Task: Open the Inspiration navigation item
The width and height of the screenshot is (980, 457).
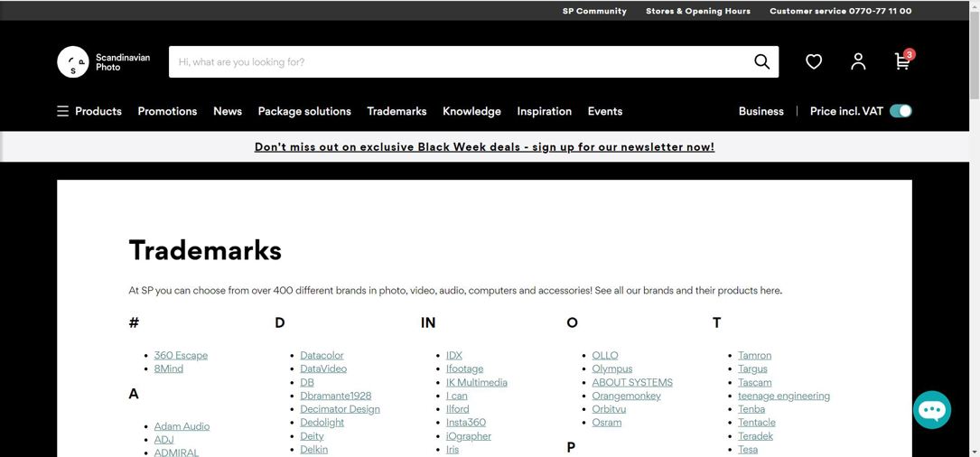Action: [x=545, y=111]
